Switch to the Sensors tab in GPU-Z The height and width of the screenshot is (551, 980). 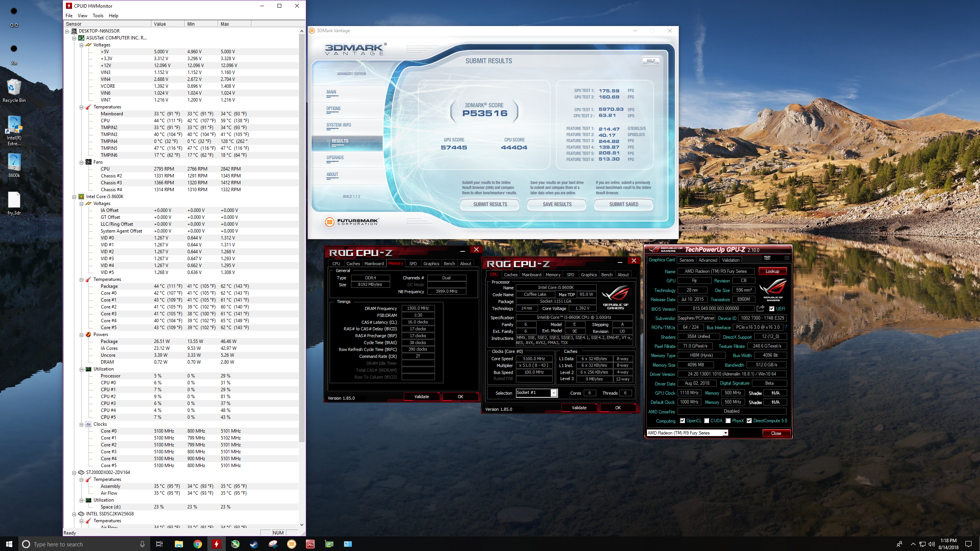pos(686,260)
